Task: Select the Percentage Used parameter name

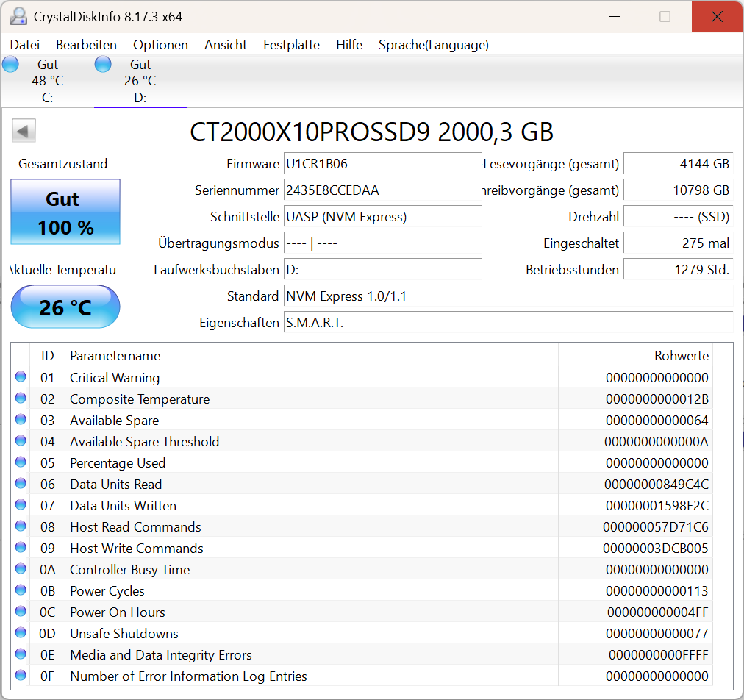Action: pyautogui.click(x=118, y=463)
